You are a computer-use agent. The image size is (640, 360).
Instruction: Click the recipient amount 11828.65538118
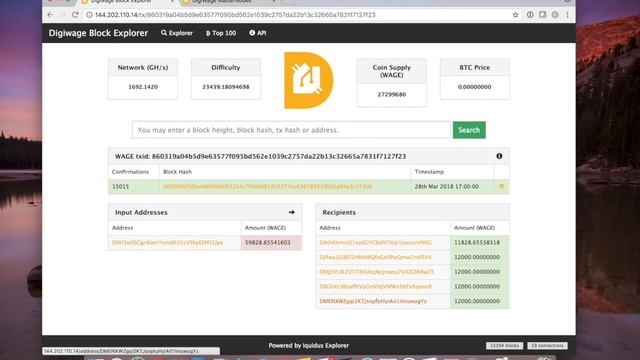tap(477, 242)
